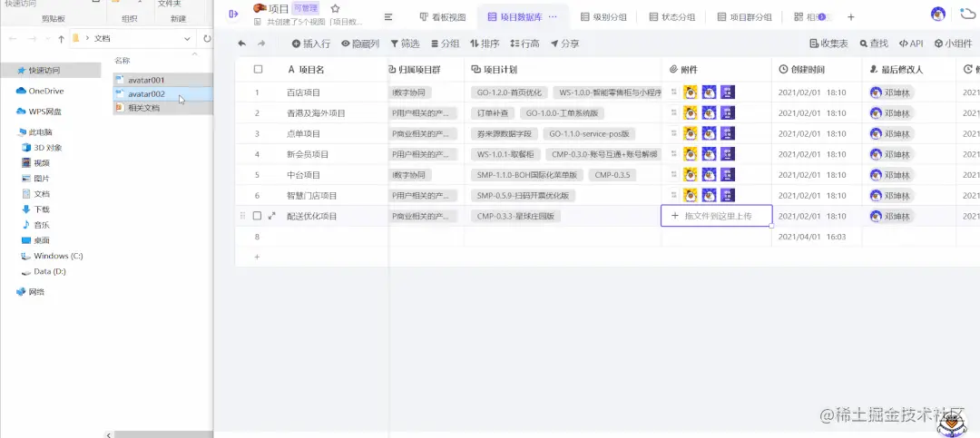The height and width of the screenshot is (438, 980).
Task: Open the 筛选 filter tool
Action: (405, 44)
